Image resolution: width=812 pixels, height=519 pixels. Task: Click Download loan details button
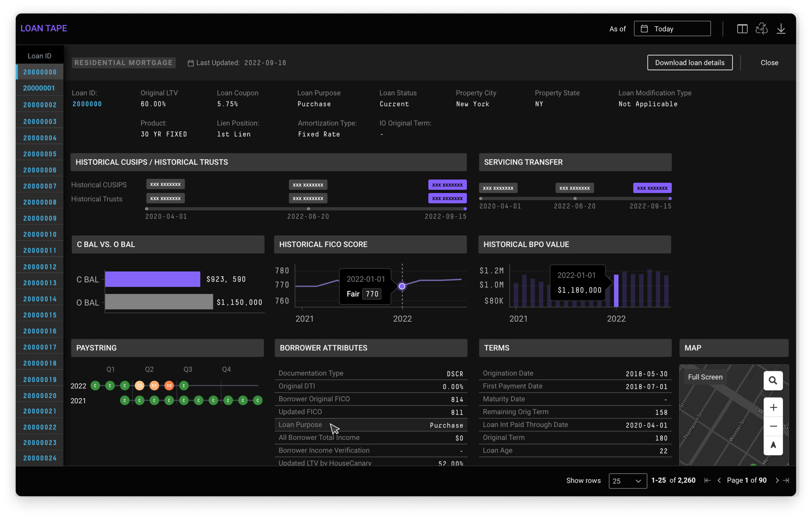point(689,62)
